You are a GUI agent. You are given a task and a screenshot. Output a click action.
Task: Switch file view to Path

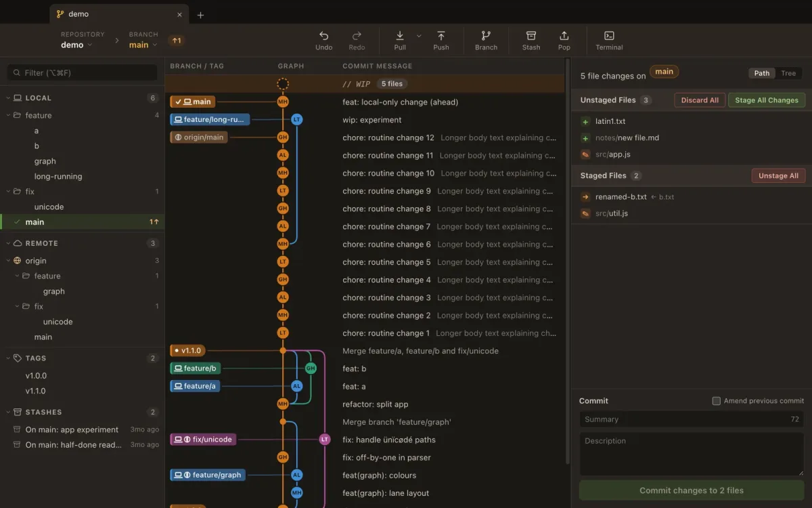[x=762, y=73]
